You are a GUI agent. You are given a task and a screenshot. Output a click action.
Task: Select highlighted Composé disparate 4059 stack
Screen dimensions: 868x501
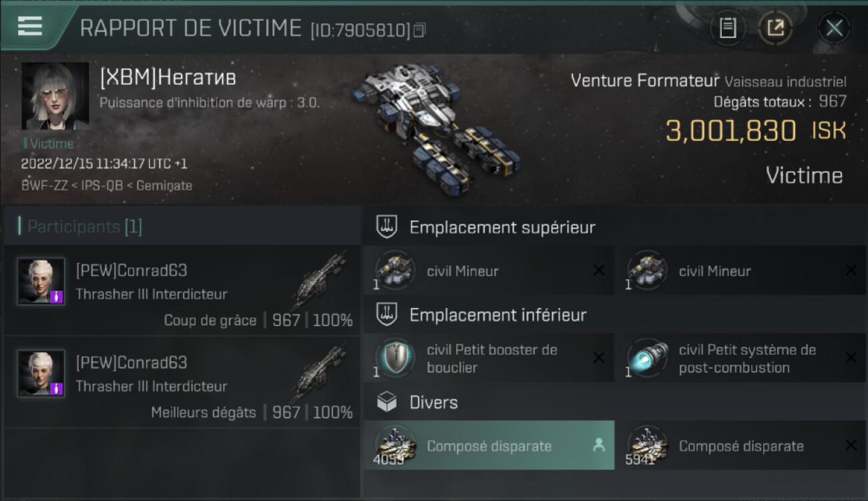[489, 446]
